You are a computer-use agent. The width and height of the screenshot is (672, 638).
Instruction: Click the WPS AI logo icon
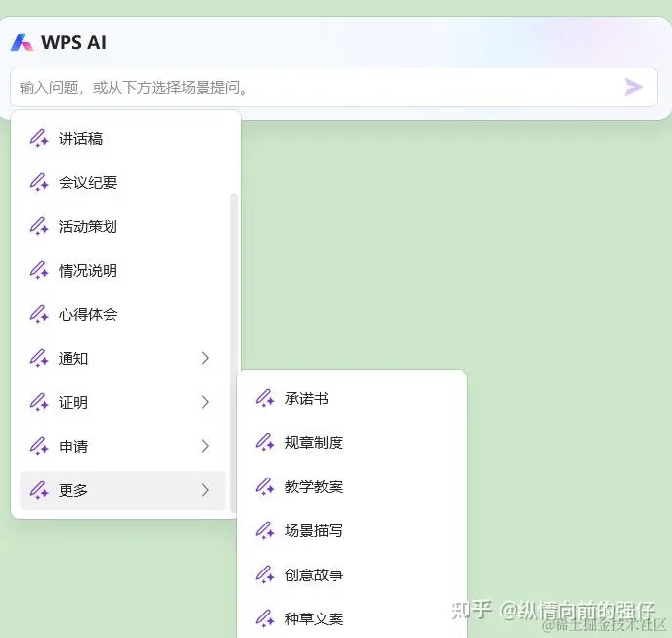[22, 42]
